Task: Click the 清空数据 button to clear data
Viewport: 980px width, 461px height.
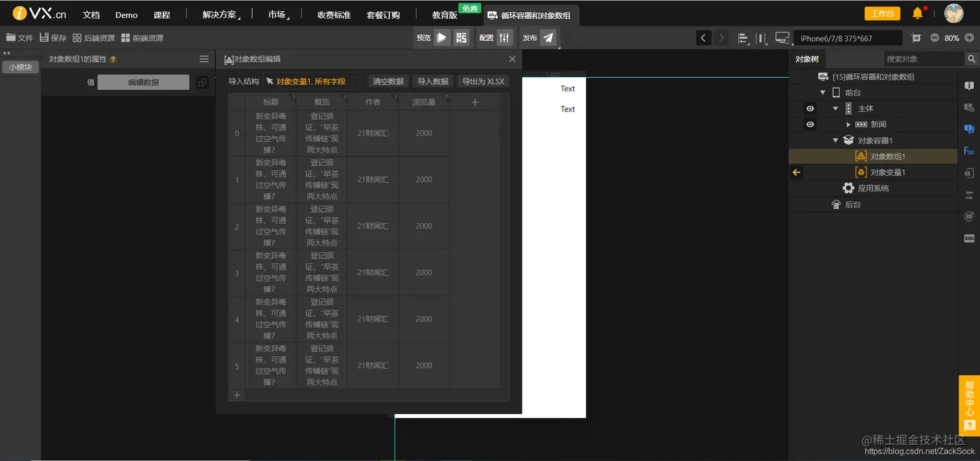Action: coord(388,81)
